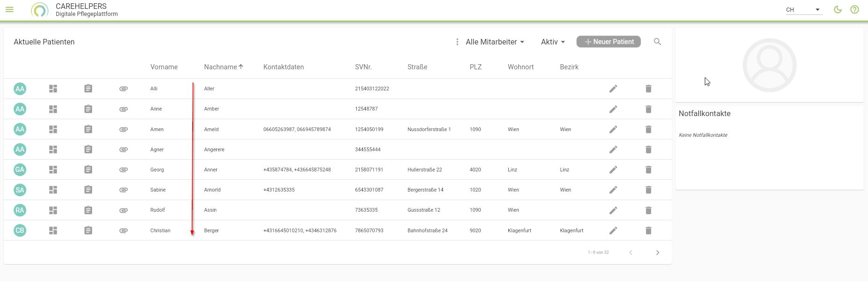
Task: Click the Neuer Patient button
Action: point(608,42)
